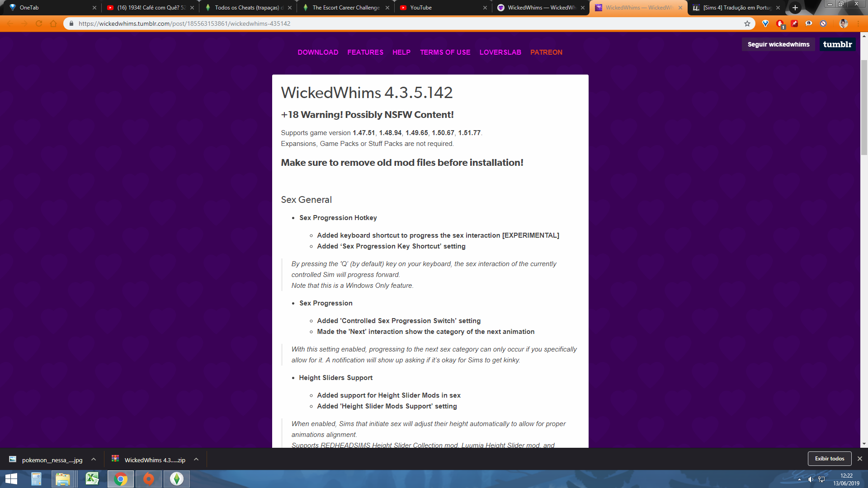Launch Calculator from the taskbar
This screenshot has width=868, height=488.
(36, 479)
